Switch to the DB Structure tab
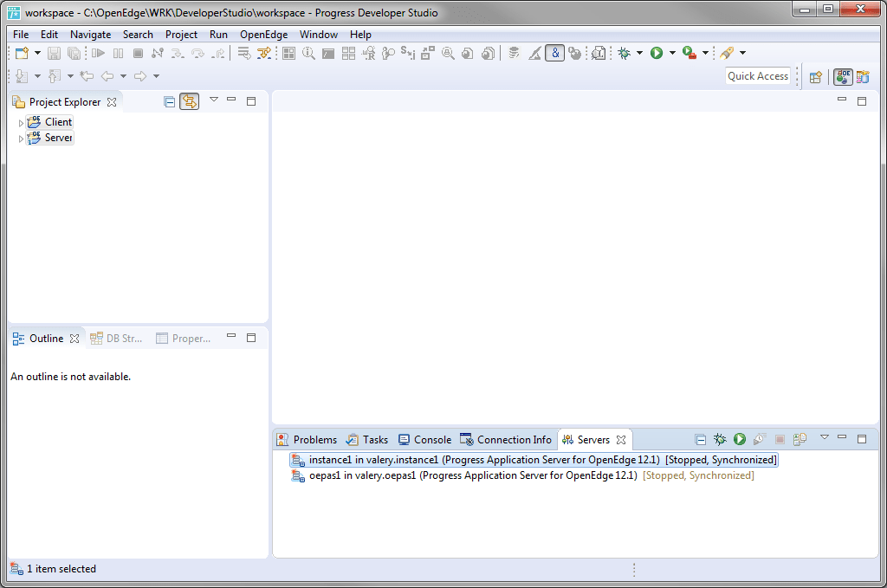The width and height of the screenshot is (887, 588). coord(117,338)
